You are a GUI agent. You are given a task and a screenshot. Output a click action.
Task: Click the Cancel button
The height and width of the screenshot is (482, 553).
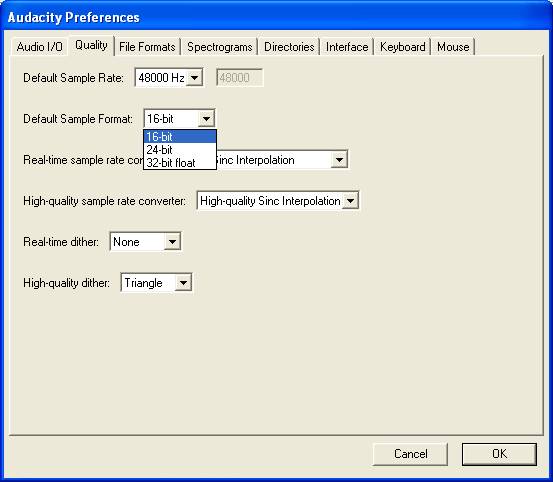click(410, 454)
